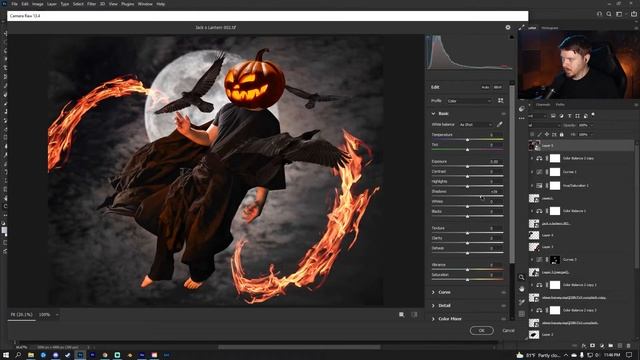640x360 pixels.
Task: Click Cancel in Camera Raw dialog
Action: point(508,331)
